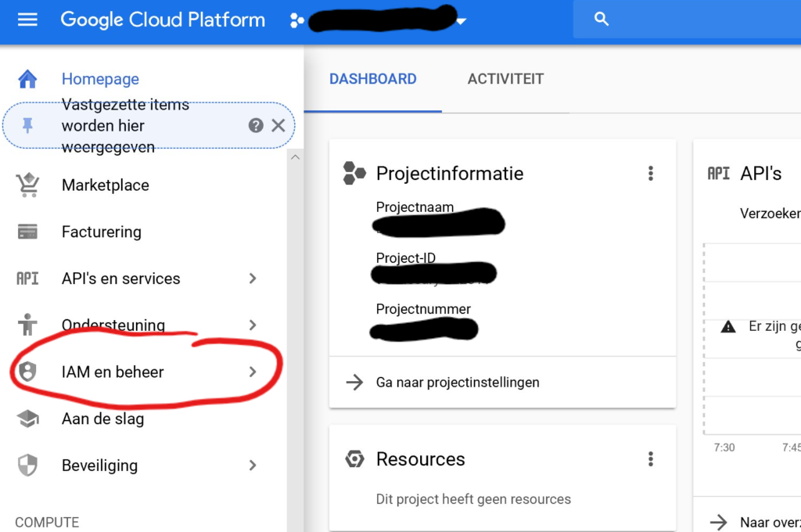
Task: Follow the Ga naar projectinstellingen link
Action: pyautogui.click(x=457, y=383)
